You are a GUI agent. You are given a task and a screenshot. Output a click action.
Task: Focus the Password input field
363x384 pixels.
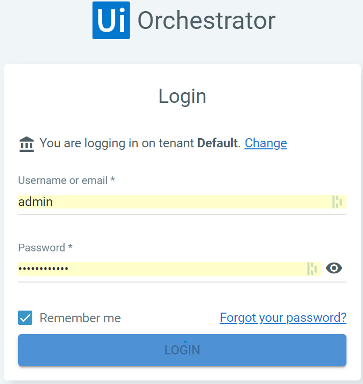click(x=169, y=269)
